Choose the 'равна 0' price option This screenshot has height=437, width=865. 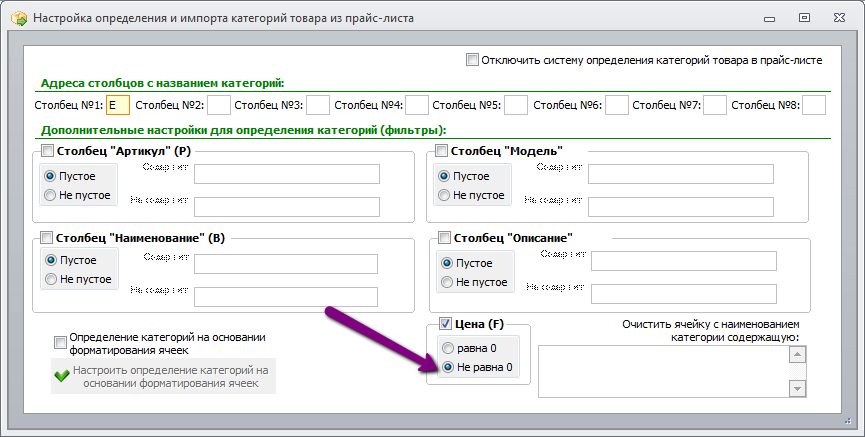(x=448, y=348)
